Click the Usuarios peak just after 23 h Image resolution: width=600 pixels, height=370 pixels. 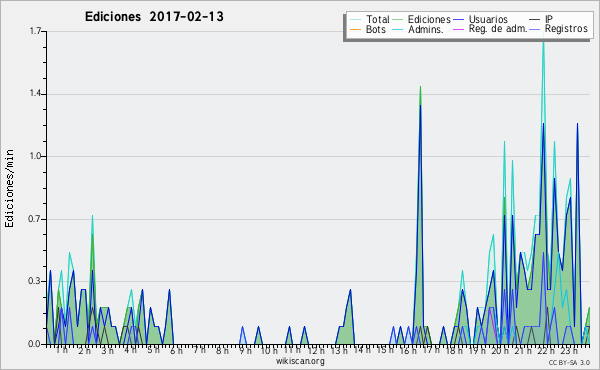[x=577, y=124]
